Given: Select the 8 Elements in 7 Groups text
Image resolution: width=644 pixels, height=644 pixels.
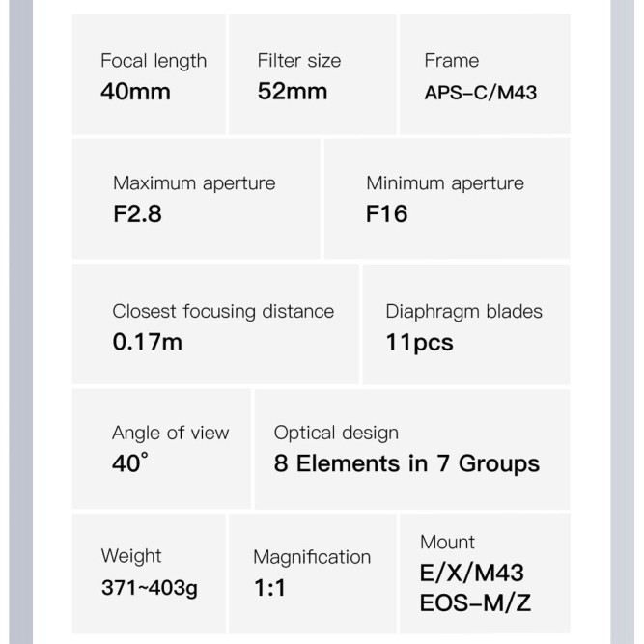Looking at the screenshot, I should coord(406,464).
